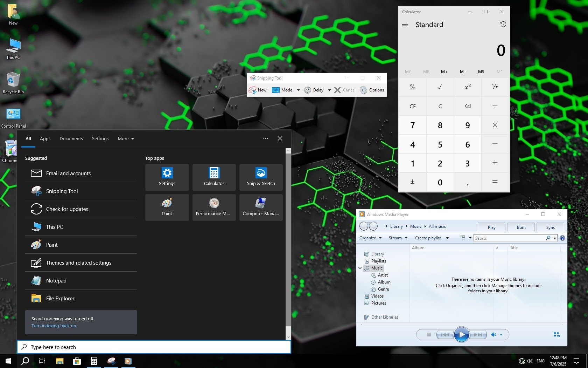Open the Calculator hamburger navigation menu

405,25
